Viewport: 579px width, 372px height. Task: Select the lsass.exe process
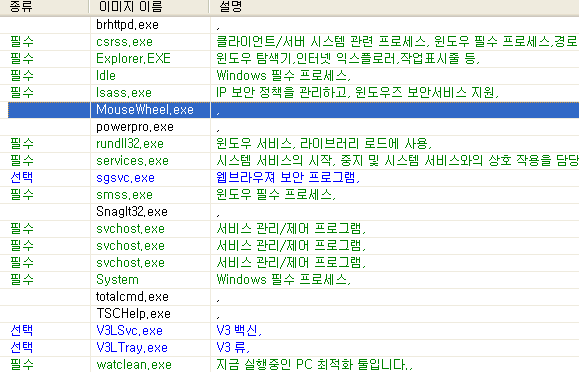(124, 93)
